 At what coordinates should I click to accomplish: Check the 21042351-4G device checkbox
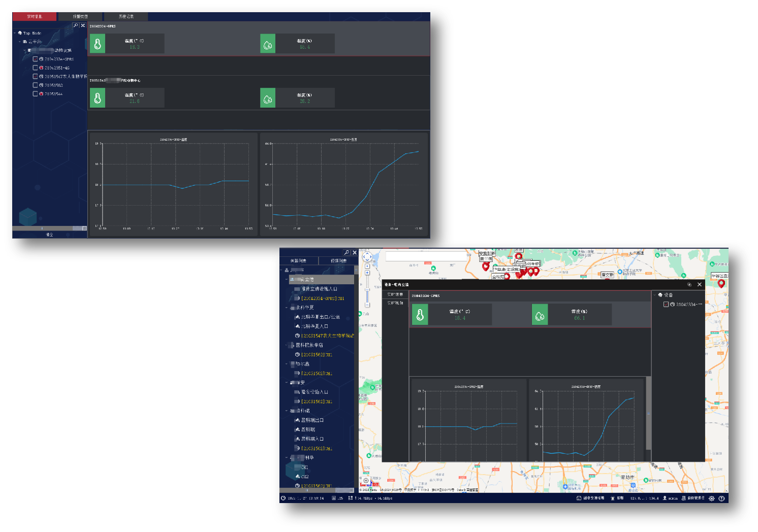click(x=35, y=68)
